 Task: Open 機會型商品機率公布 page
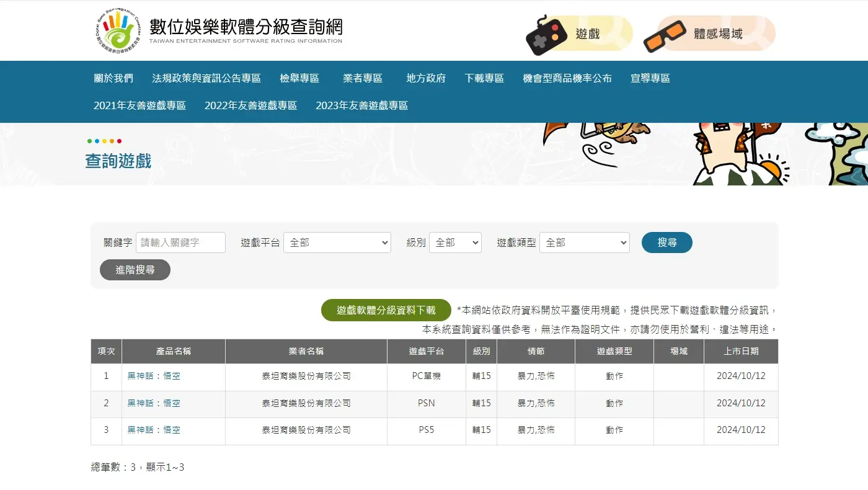click(567, 78)
